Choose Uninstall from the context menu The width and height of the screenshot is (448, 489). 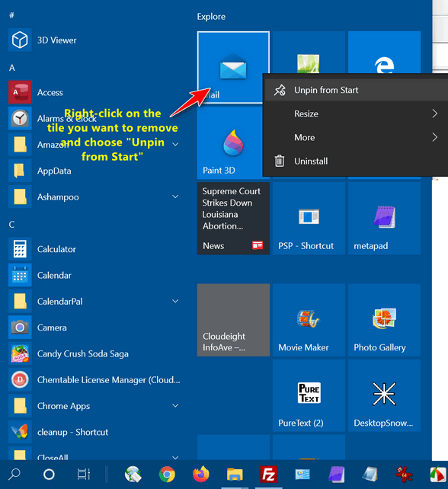356,161
